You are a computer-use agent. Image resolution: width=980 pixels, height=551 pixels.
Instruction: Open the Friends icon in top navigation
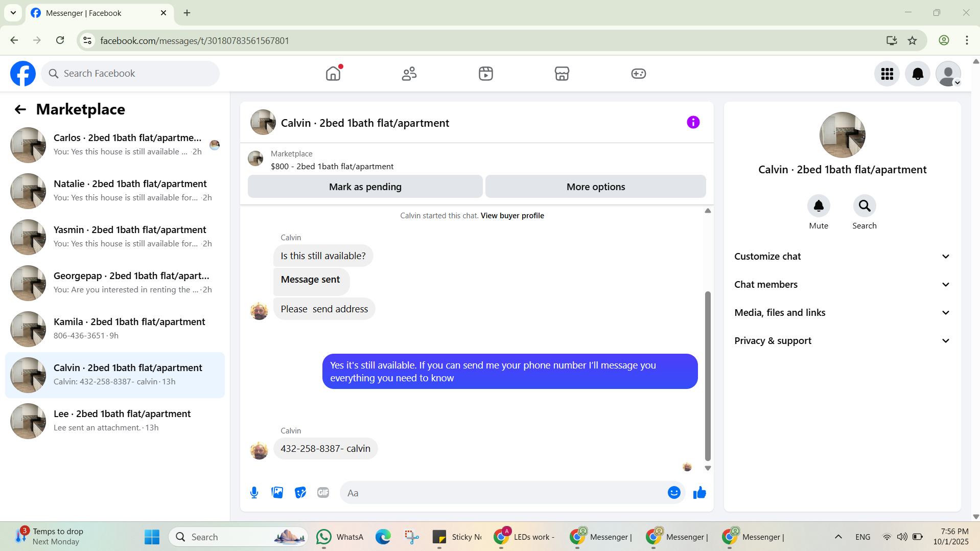click(x=409, y=74)
